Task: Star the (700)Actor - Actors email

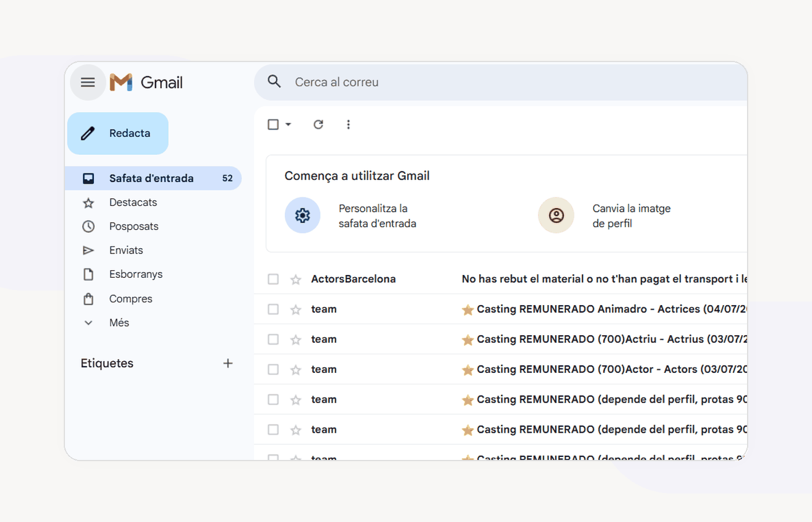Action: coord(296,370)
